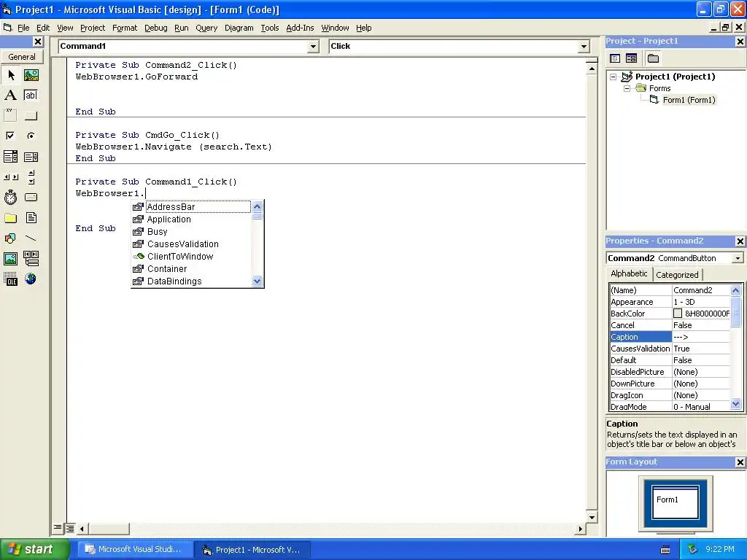Select the ListBox control tool

(x=31, y=157)
